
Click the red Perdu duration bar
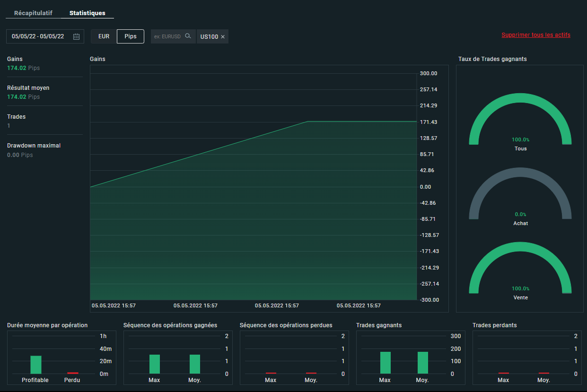coord(73,373)
